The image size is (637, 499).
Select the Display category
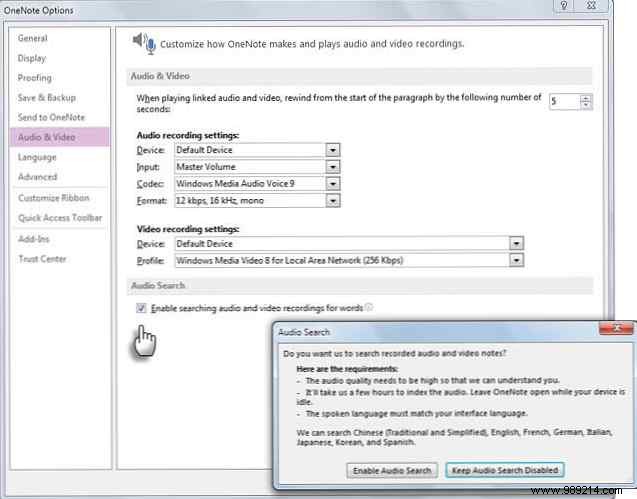(32, 58)
